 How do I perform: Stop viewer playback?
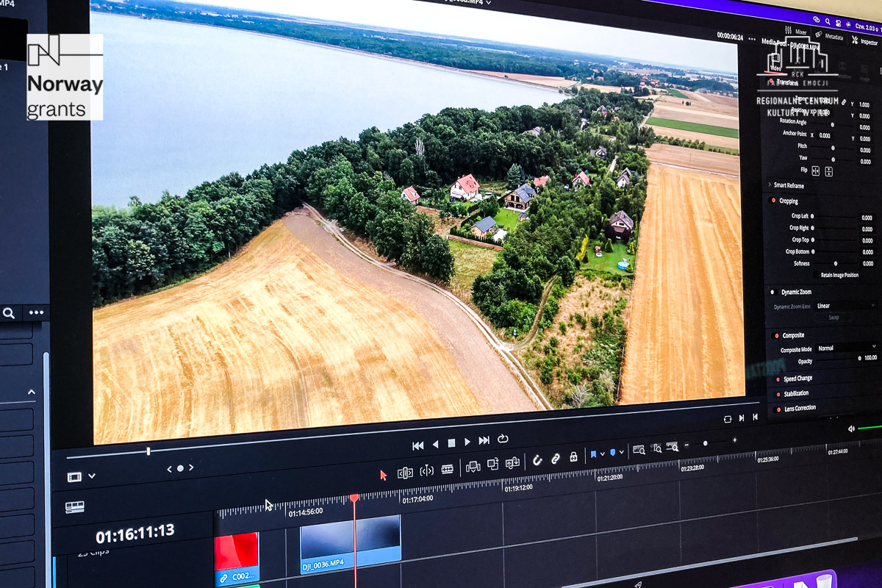[451, 443]
